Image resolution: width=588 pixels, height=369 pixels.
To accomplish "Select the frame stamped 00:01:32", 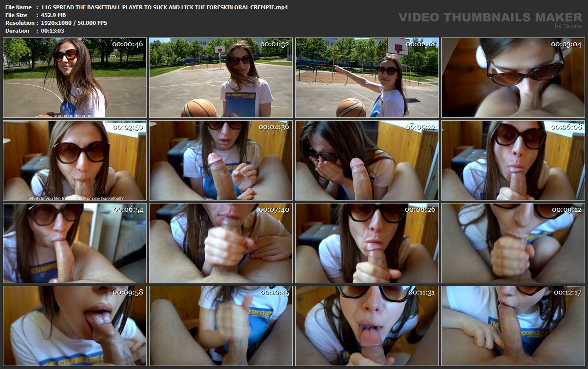I will click(x=221, y=78).
